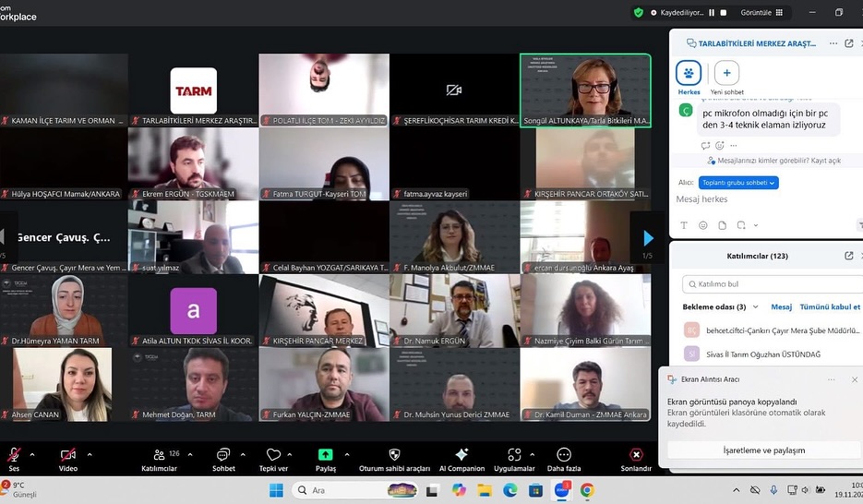Click İşaretleme ve paylaşım button
Viewport: 863px width, 504px height.
(x=763, y=450)
